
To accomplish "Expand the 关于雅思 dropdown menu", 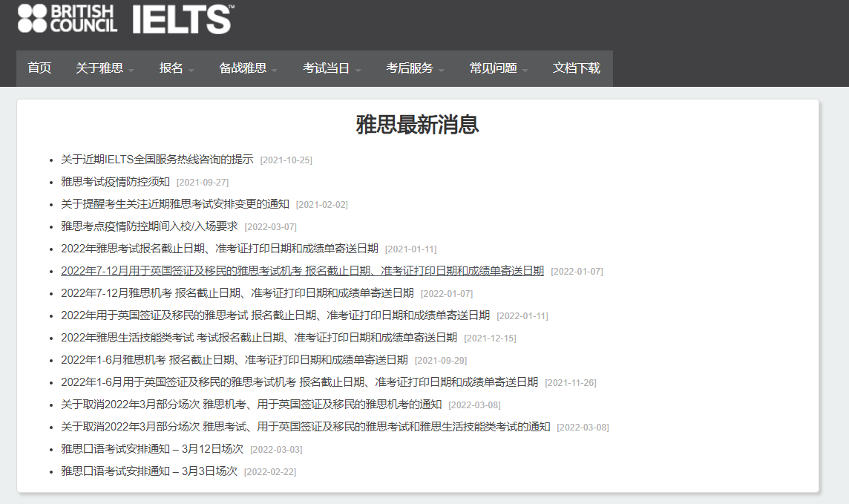I will [105, 68].
